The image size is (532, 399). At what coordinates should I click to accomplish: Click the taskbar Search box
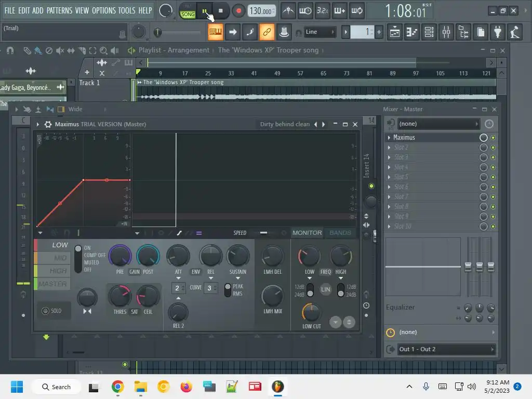pyautogui.click(x=56, y=387)
